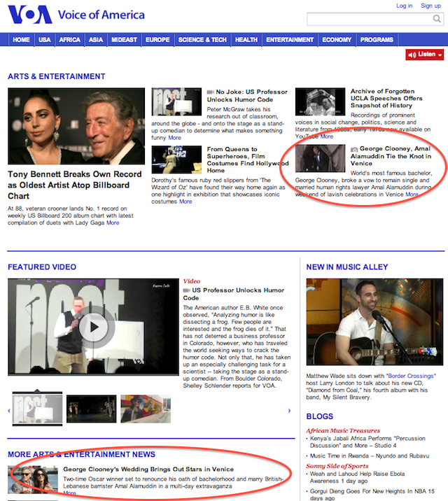
Task: Click the Sign up link
Action: point(430,6)
